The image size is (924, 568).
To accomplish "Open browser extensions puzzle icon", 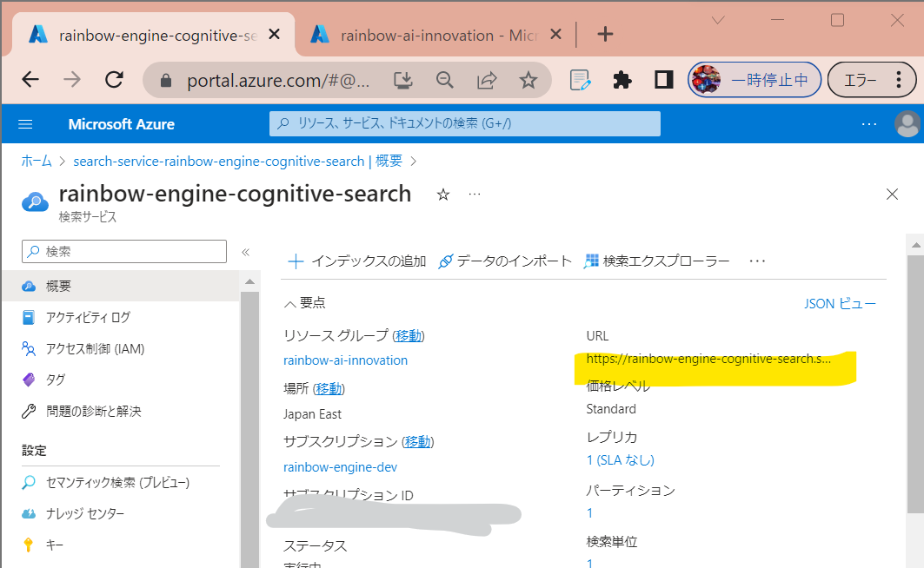I will tap(622, 80).
